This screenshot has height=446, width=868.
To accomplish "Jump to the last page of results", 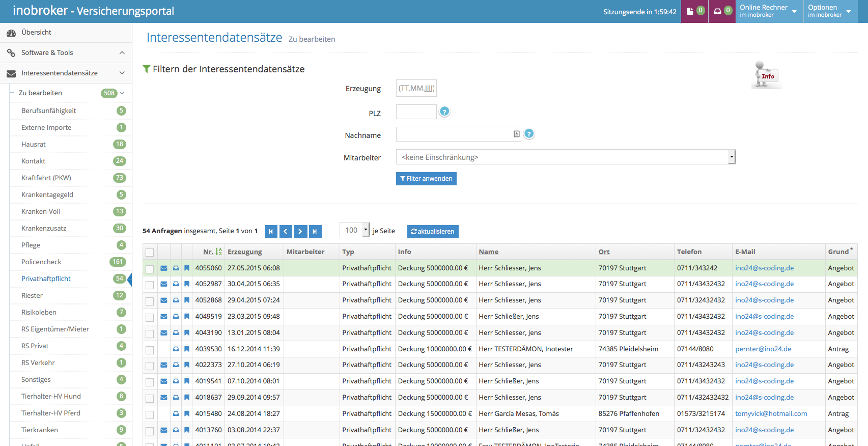I will [315, 232].
